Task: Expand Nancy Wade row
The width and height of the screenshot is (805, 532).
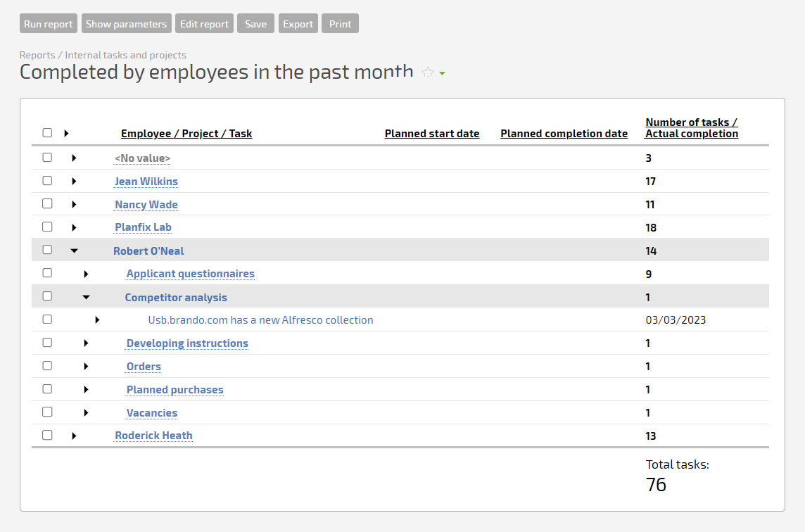Action: [x=74, y=204]
